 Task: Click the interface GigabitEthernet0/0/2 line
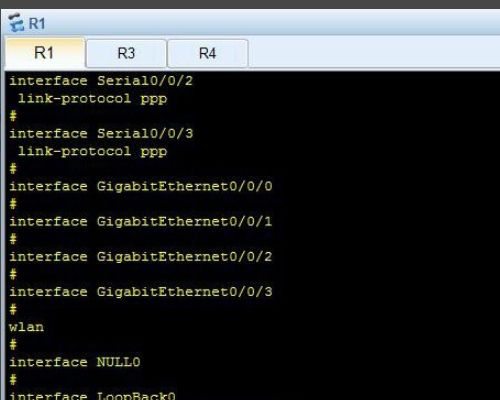141,257
